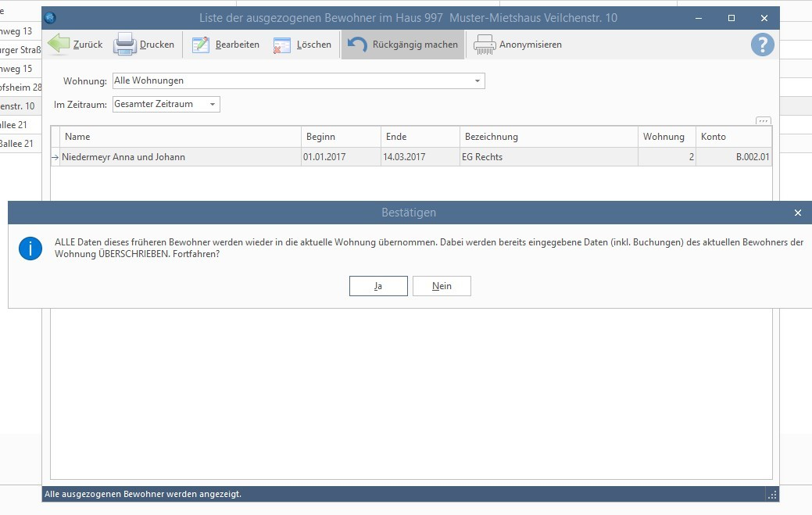
Task: Sort by the Name column header
Action: pyautogui.click(x=181, y=137)
